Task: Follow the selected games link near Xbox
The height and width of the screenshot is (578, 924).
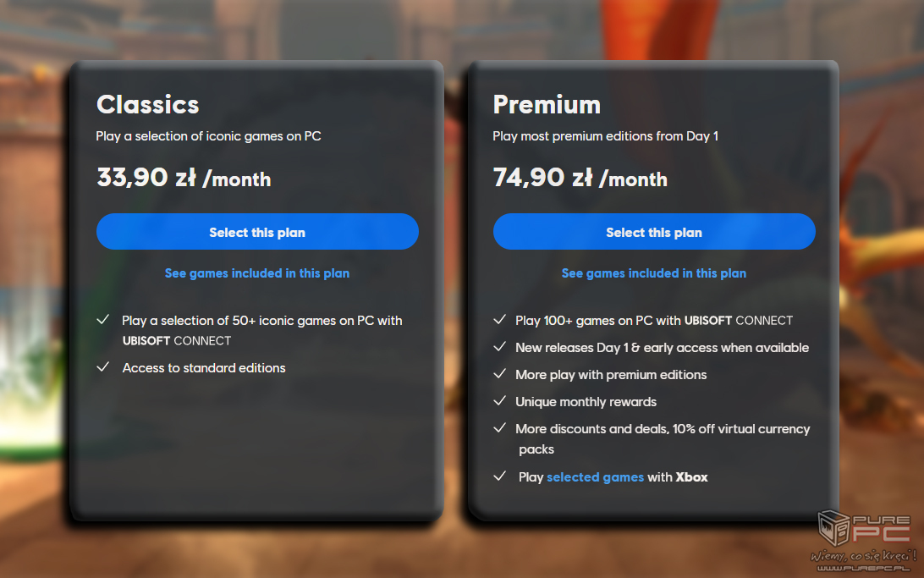Action: coord(595,477)
